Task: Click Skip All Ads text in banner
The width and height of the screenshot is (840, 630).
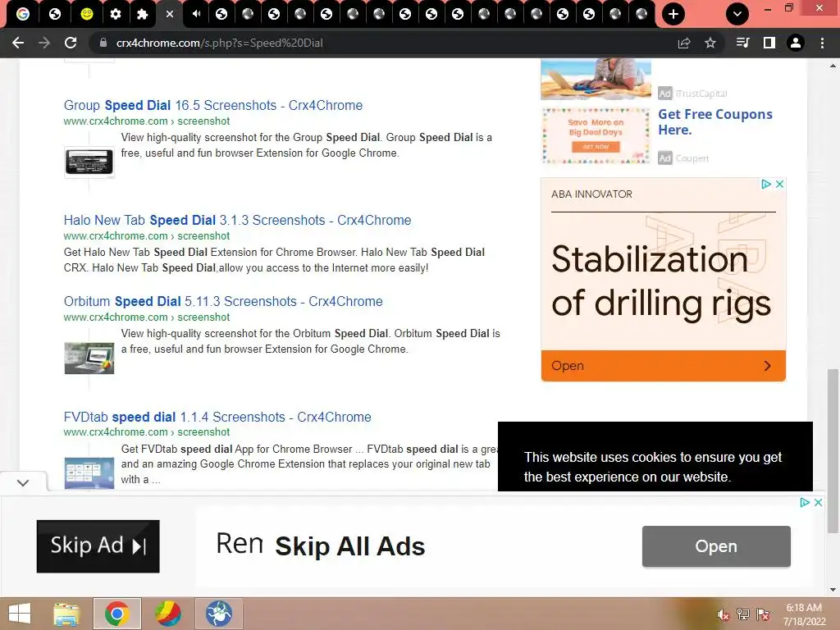Action: pyautogui.click(x=349, y=546)
